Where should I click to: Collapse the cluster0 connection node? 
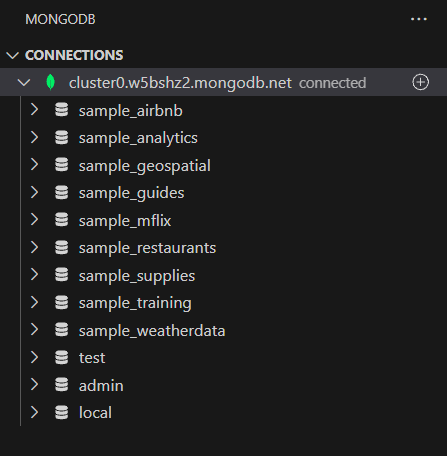coord(24,82)
